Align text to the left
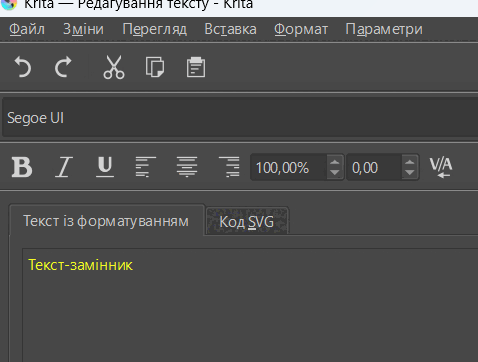Viewport: 478px width, 362px height. point(146,167)
